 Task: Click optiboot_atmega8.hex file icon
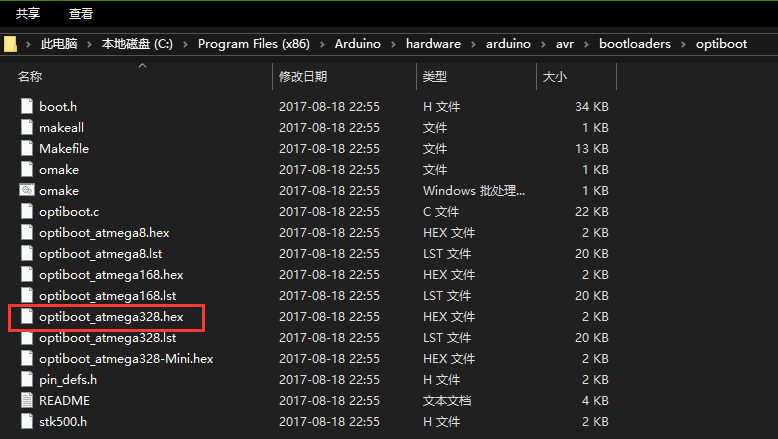click(27, 232)
